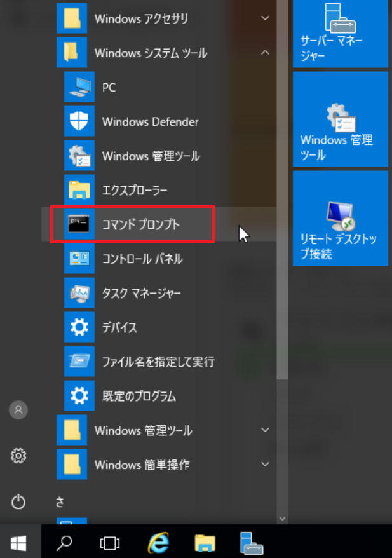Select ファイル名を指定して実行 text
The image size is (392, 558).
tap(158, 362)
